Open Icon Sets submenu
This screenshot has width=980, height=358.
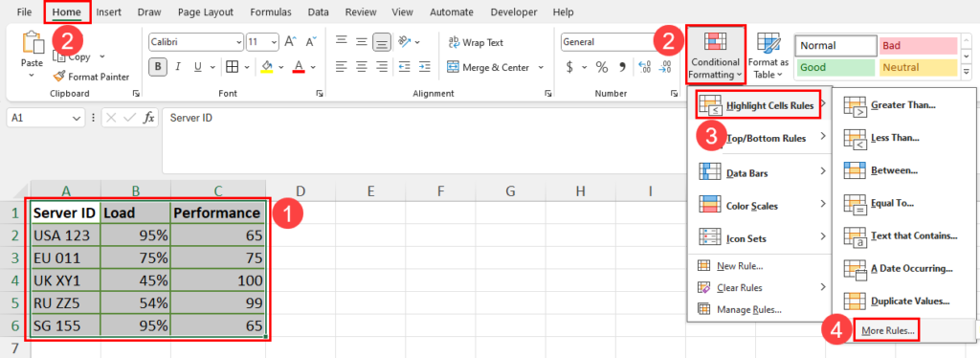(759, 238)
